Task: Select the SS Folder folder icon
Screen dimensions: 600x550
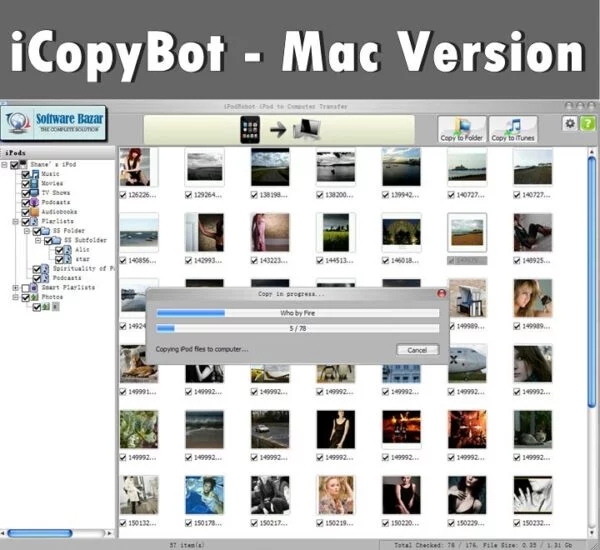Action: tap(46, 231)
